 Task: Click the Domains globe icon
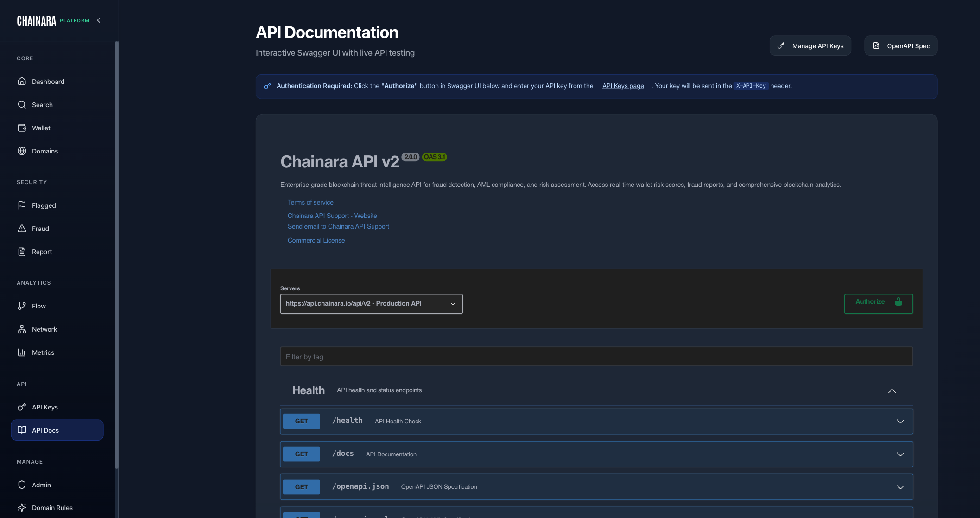click(22, 151)
